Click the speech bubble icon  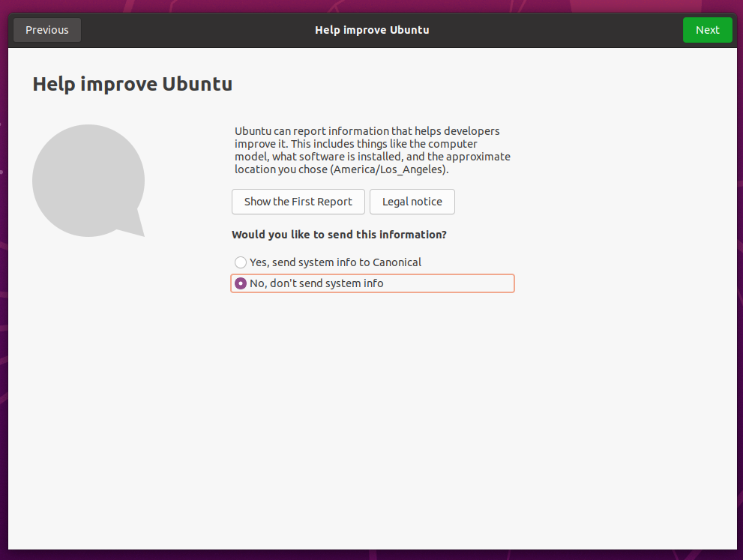pos(88,181)
